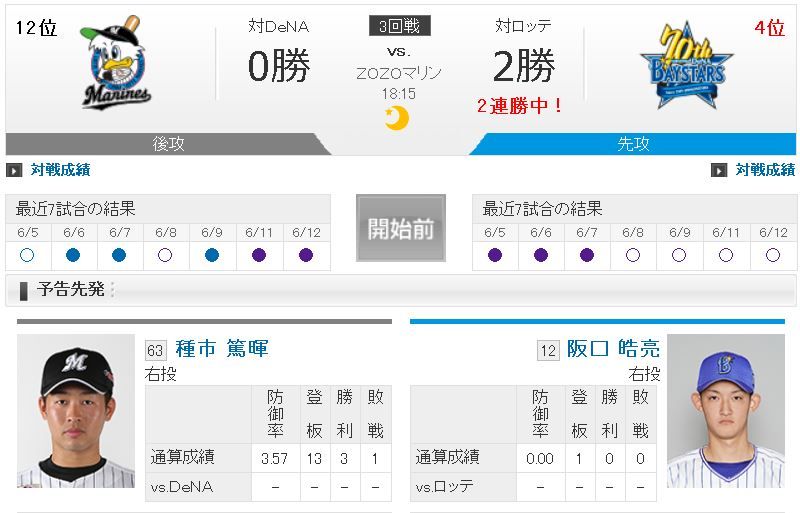Click the 2連勝中！ red text

pos(520,106)
